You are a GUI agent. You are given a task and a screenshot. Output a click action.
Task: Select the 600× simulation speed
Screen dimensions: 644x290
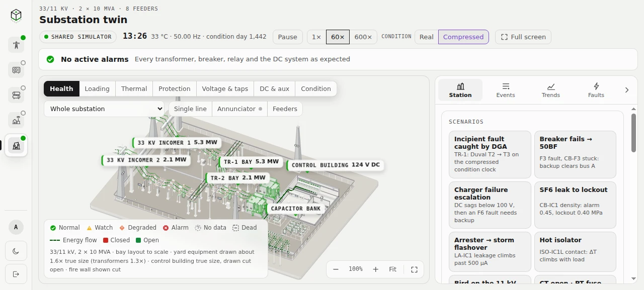pos(363,37)
